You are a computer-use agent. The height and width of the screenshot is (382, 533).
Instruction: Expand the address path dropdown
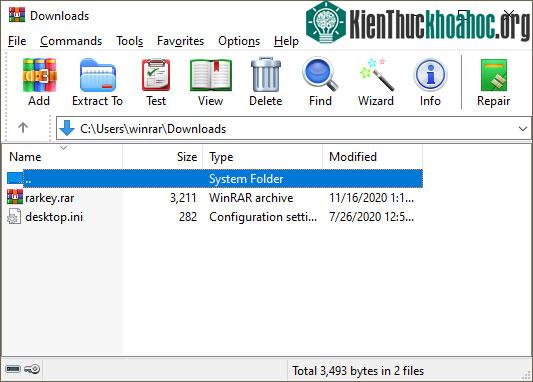pyautogui.click(x=523, y=128)
